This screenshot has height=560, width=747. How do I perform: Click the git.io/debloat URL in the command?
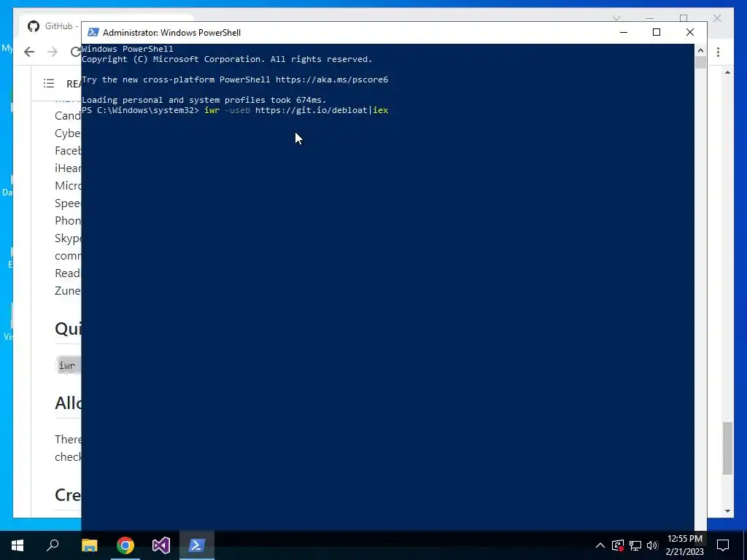tap(311, 110)
